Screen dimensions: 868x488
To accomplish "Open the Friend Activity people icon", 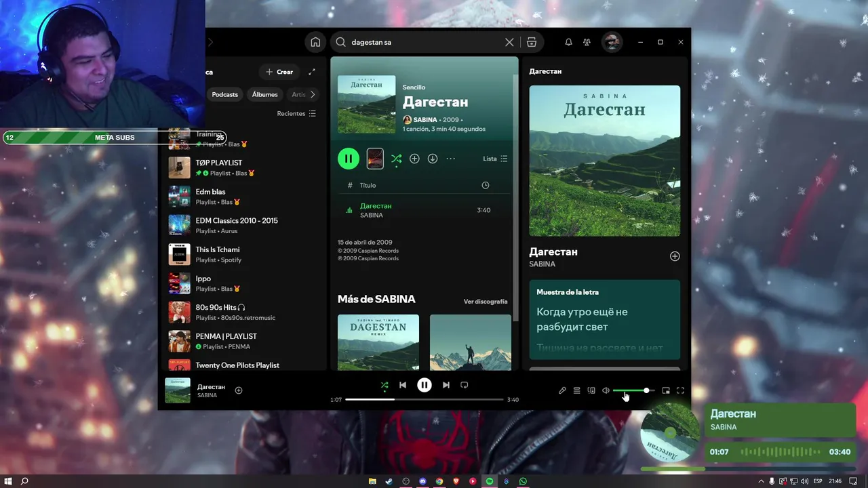I will (x=587, y=42).
